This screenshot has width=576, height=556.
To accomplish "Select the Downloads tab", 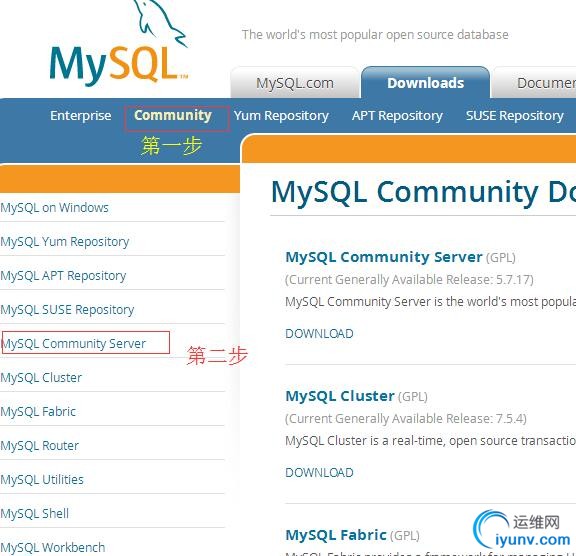I will click(x=425, y=83).
